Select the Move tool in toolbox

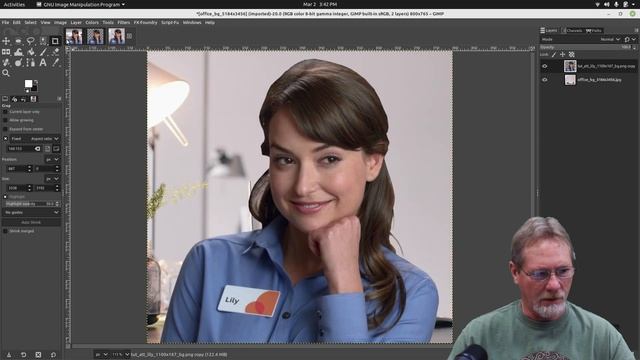[x=6, y=41]
